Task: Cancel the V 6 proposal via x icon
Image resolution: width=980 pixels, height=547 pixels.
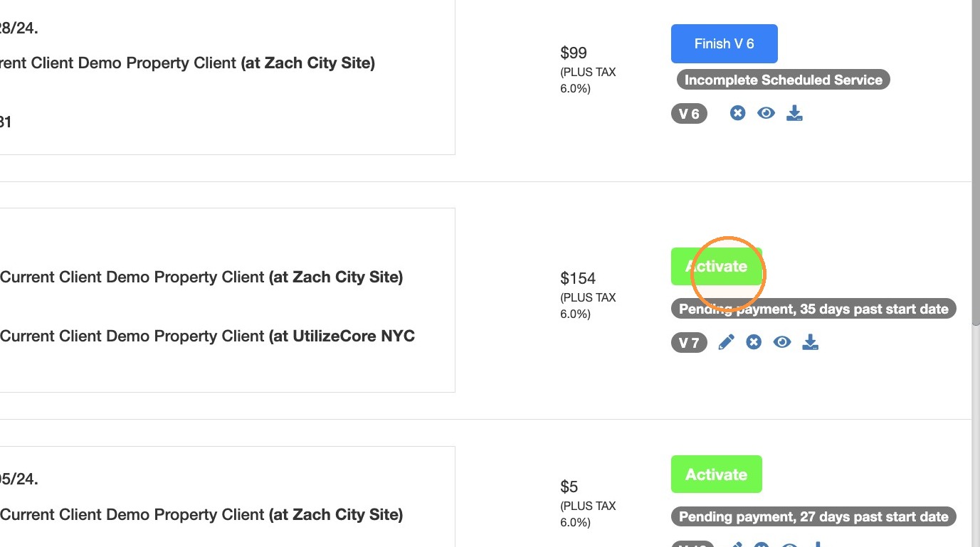Action: 738,113
